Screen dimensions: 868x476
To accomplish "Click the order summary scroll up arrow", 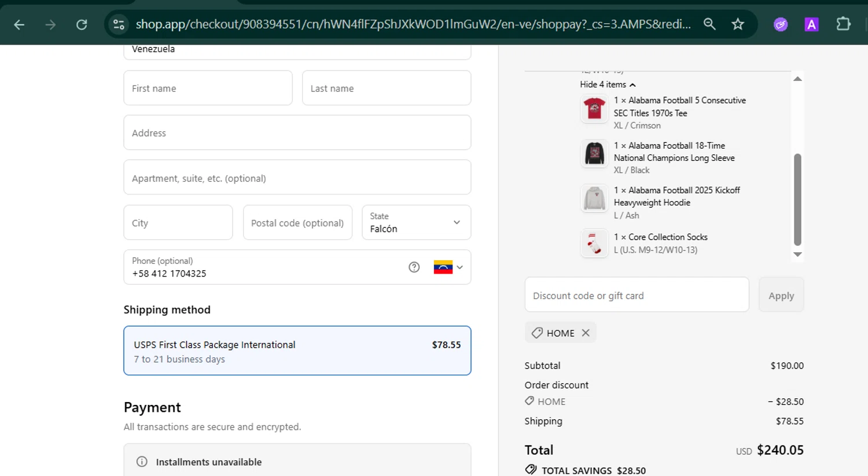I will coord(797,79).
